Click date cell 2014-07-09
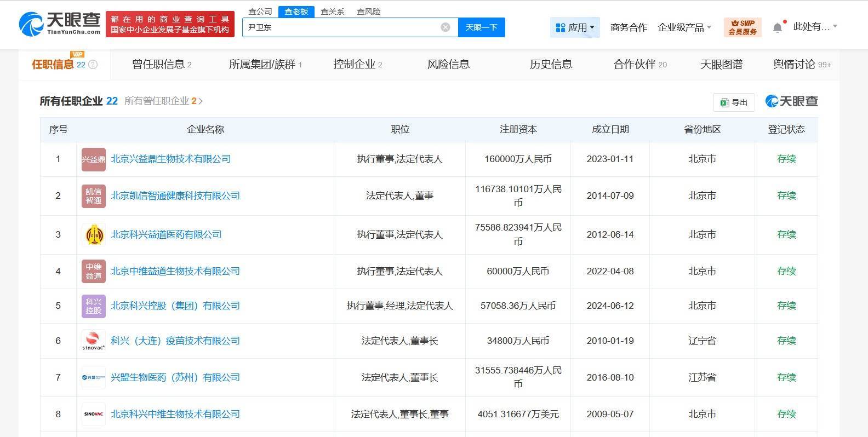 point(610,196)
